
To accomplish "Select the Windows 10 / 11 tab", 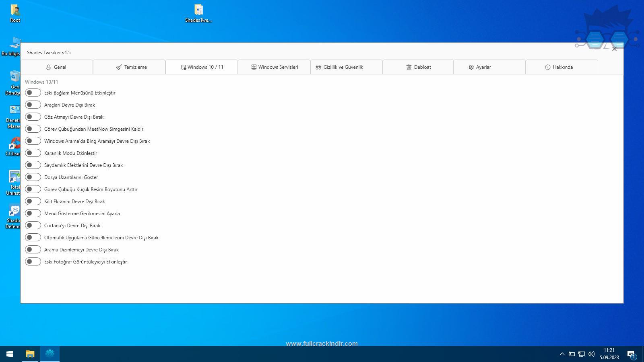I will [202, 67].
